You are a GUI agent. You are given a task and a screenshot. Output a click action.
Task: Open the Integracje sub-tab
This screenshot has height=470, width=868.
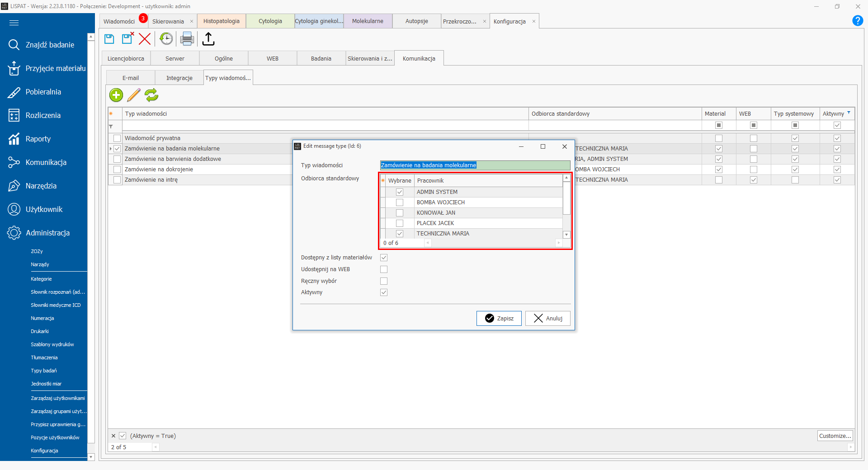click(179, 78)
